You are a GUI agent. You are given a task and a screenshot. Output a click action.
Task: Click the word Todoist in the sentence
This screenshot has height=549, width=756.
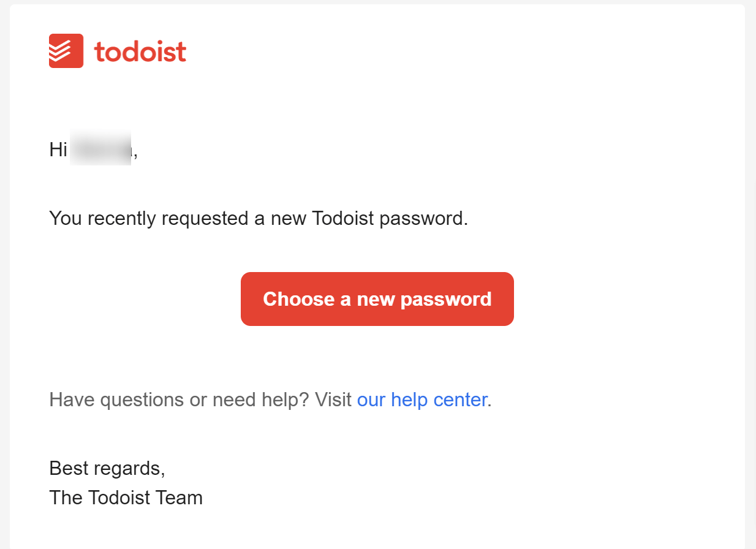coord(342,218)
